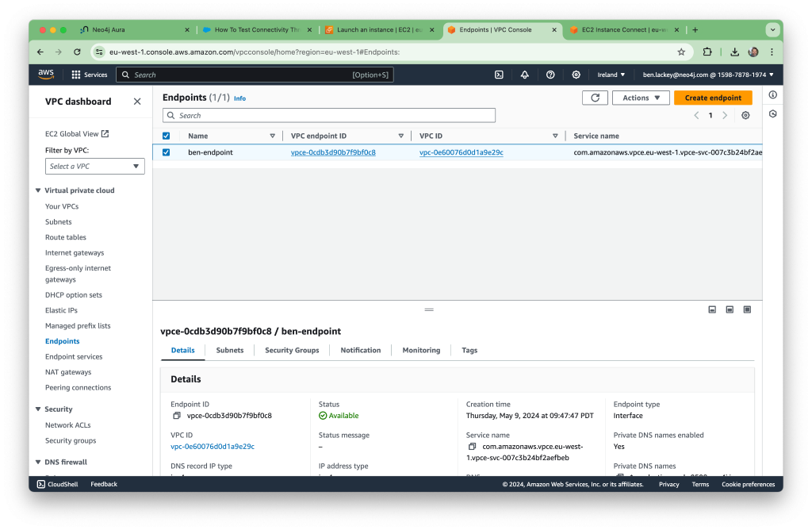Click the AWS home logo
Image resolution: width=812 pixels, height=530 pixels.
click(x=45, y=74)
